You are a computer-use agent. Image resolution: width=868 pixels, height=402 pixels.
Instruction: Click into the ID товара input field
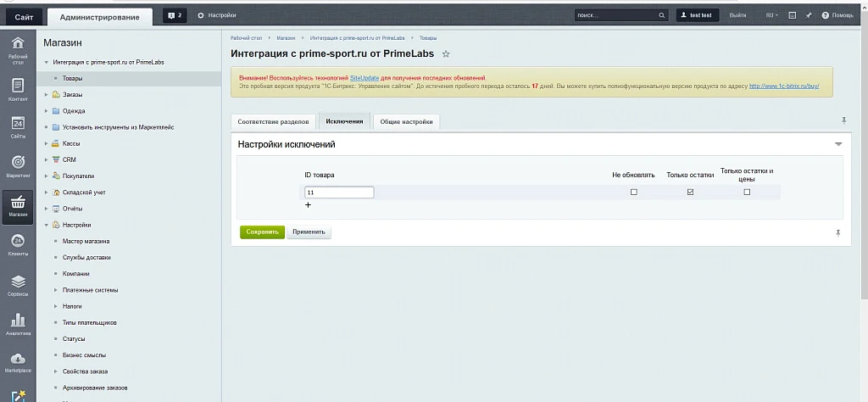339,193
